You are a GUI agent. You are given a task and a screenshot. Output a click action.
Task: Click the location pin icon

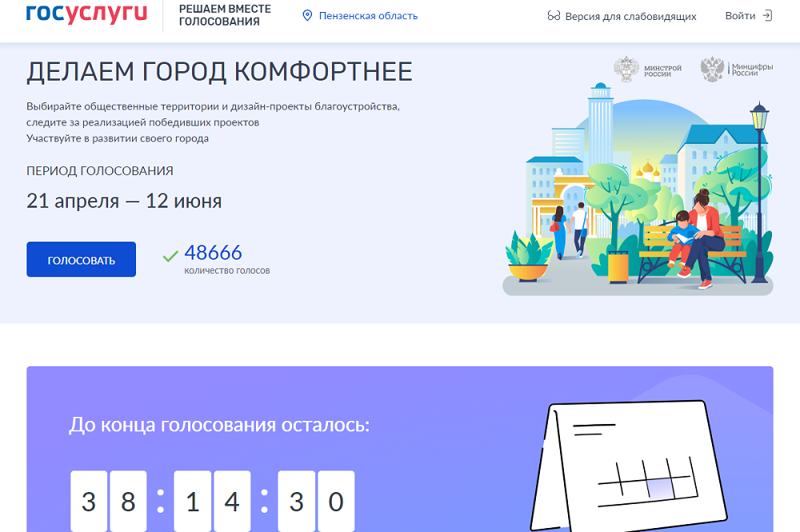pyautogui.click(x=307, y=16)
